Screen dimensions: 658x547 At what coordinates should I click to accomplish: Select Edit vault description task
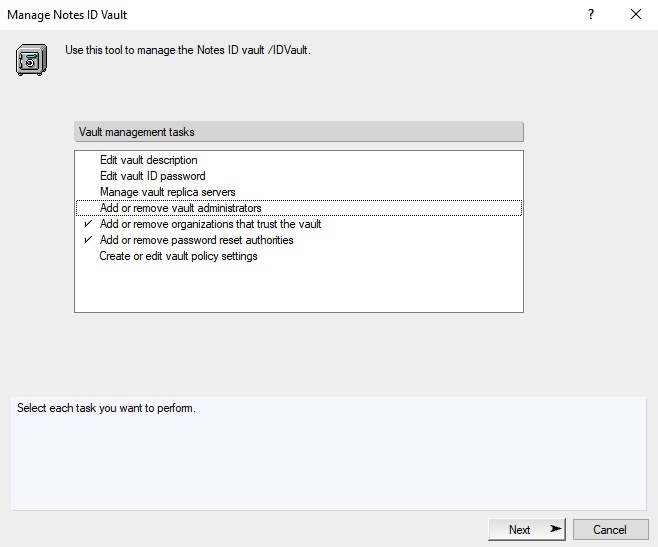(x=148, y=160)
